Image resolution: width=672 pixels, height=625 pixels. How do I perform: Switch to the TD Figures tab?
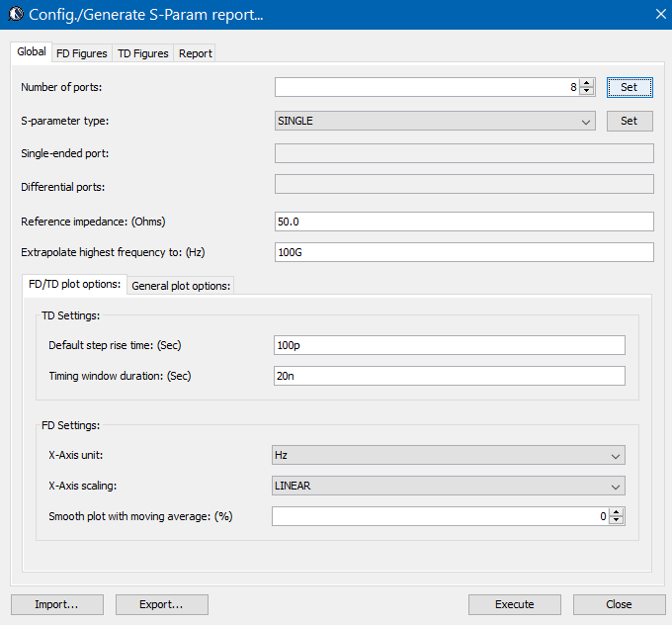tap(143, 53)
